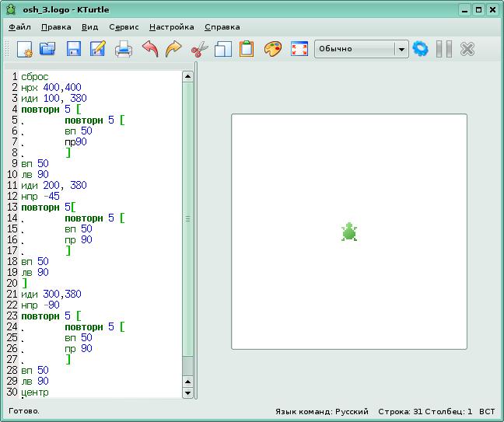Click the Save As pencil-floppy icon
This screenshot has width=504, height=422.
[98, 49]
